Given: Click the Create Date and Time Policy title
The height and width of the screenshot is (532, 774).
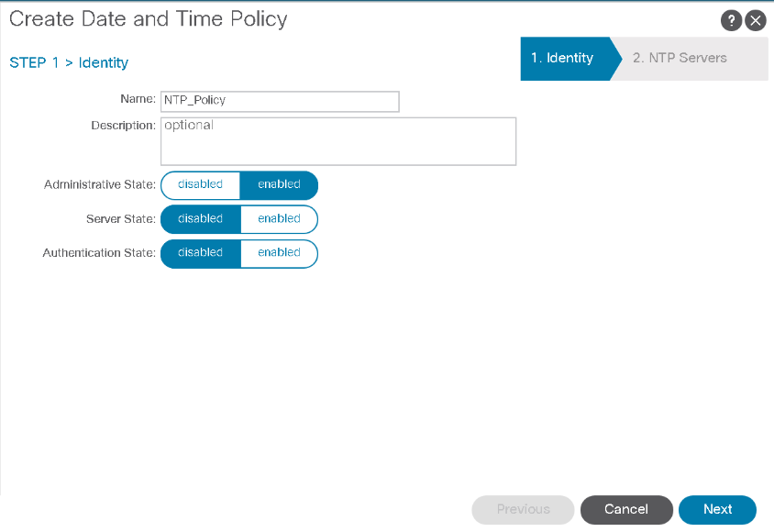Looking at the screenshot, I should pyautogui.click(x=148, y=19).
